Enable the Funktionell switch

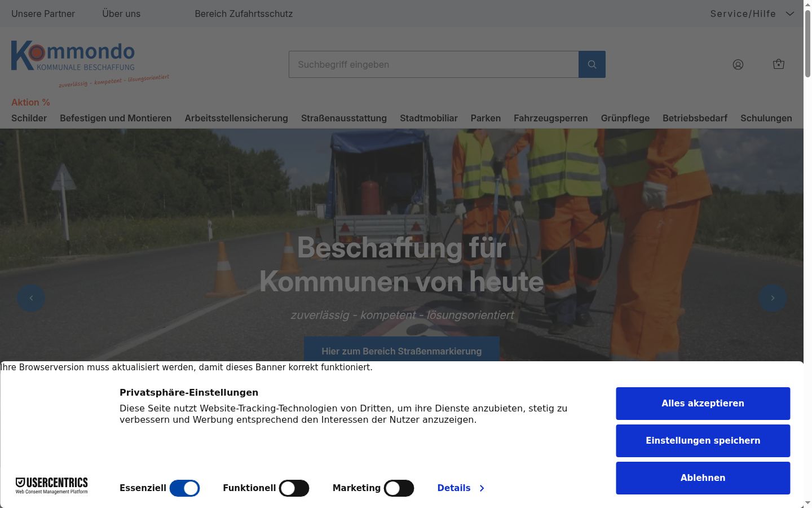click(x=294, y=488)
